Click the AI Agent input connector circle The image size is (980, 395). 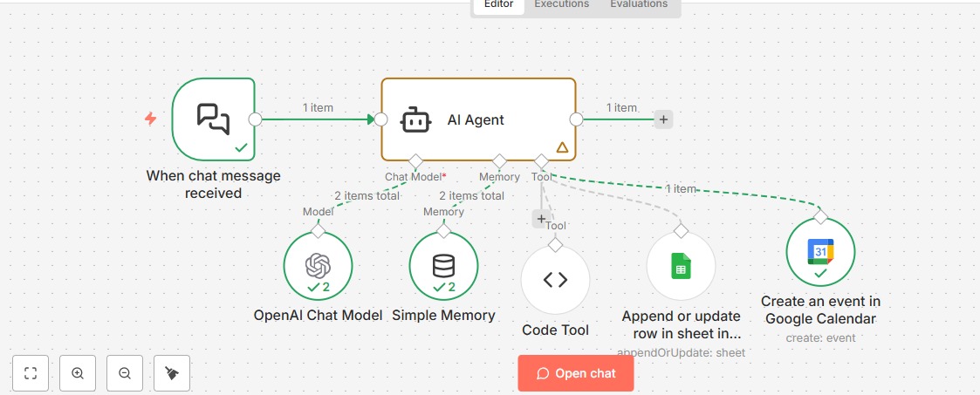pos(381,119)
